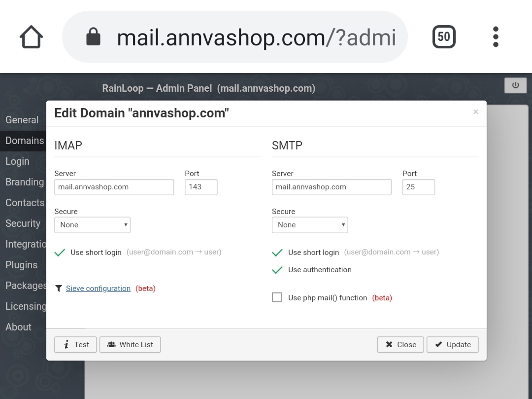Open the SMTP Secure dropdown
Viewport: 532px width, 399px height.
tap(310, 224)
